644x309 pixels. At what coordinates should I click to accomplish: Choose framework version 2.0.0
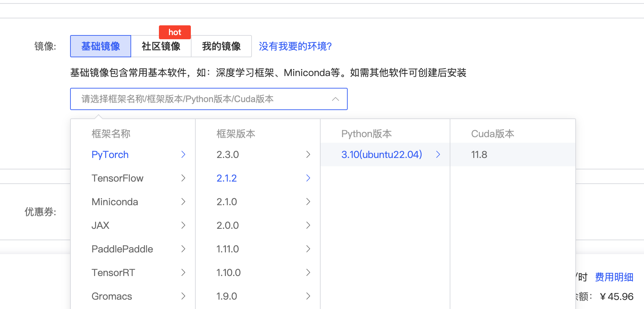pos(228,225)
